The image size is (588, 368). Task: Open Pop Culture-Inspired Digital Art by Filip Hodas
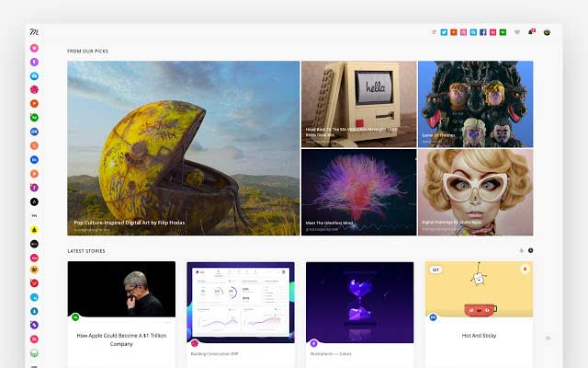coord(183,147)
